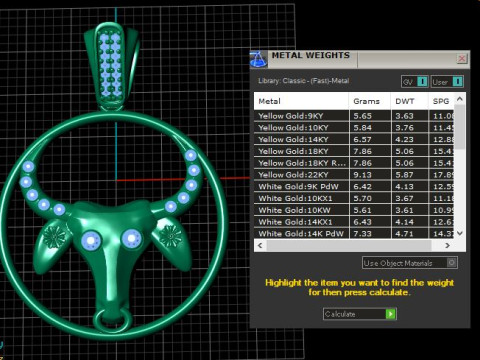Click the 9.13 grams value
Image resolution: width=480 pixels, height=360 pixels.
[363, 175]
